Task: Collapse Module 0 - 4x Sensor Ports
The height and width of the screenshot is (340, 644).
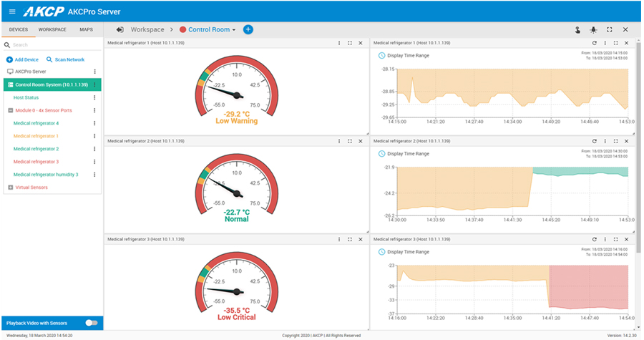Action: [x=11, y=110]
